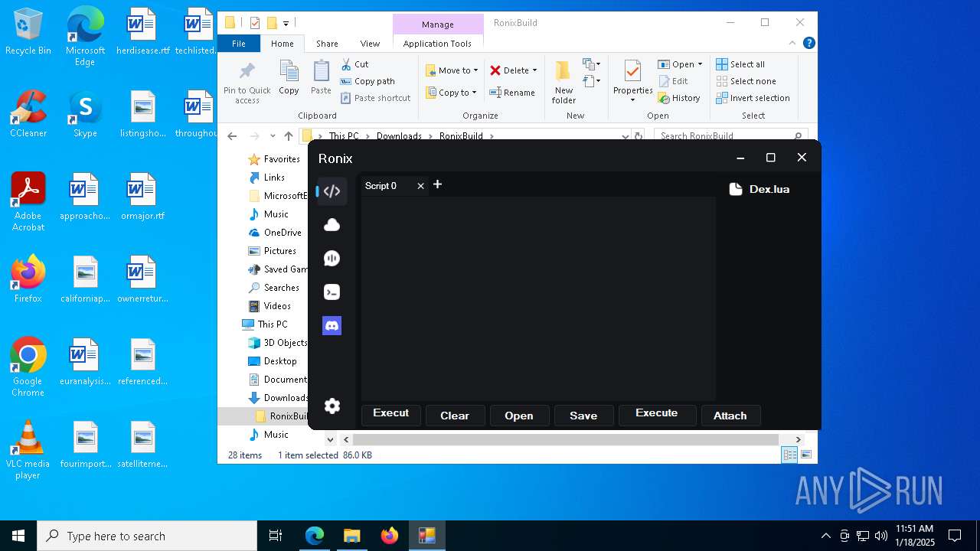Click the Execute button in Ronix
Screen dimensions: 980x551
click(657, 416)
